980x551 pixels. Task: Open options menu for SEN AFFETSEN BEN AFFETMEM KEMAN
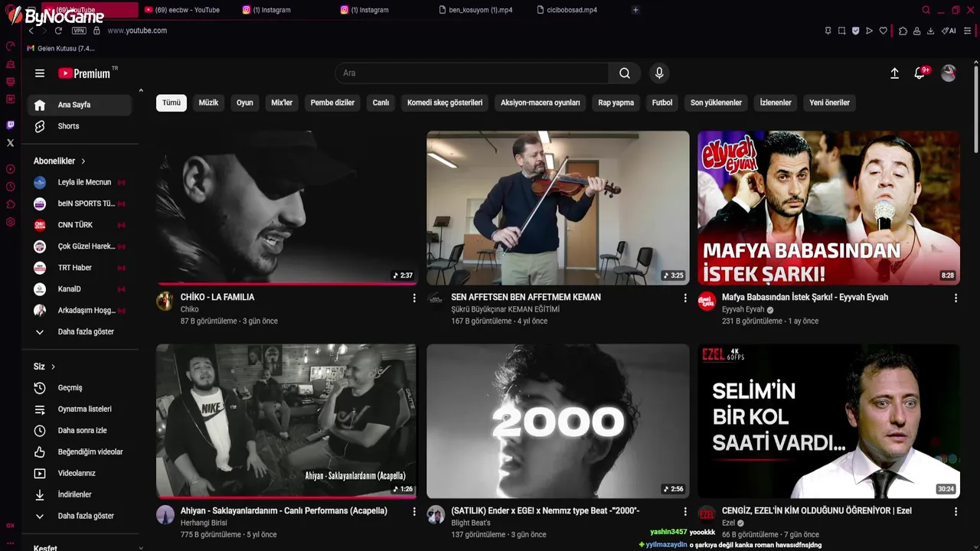click(x=685, y=298)
